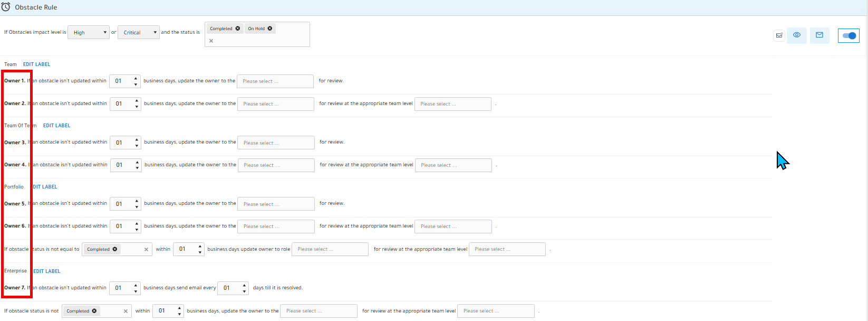868x321 pixels.
Task: Open Owner 2 team level Please select dropdown
Action: [453, 104]
